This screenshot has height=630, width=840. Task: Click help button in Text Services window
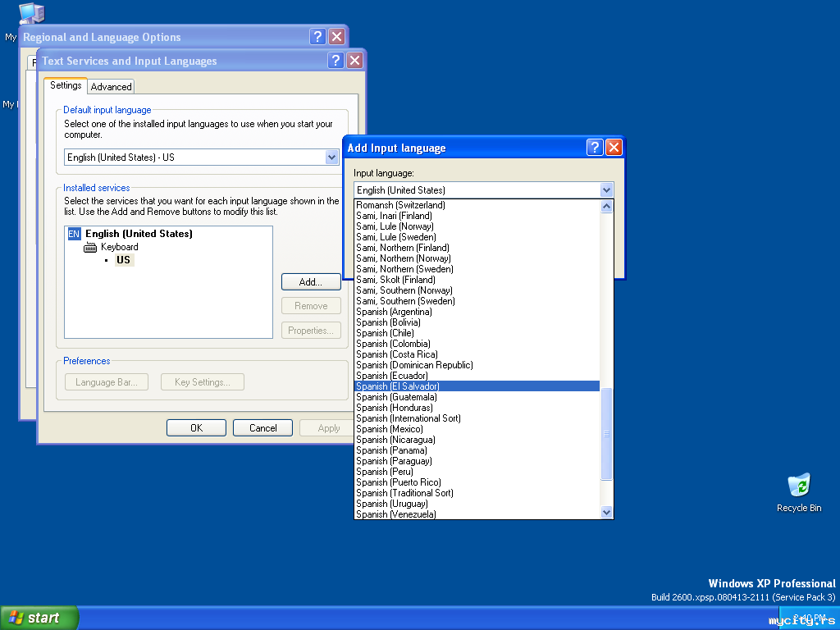336,60
